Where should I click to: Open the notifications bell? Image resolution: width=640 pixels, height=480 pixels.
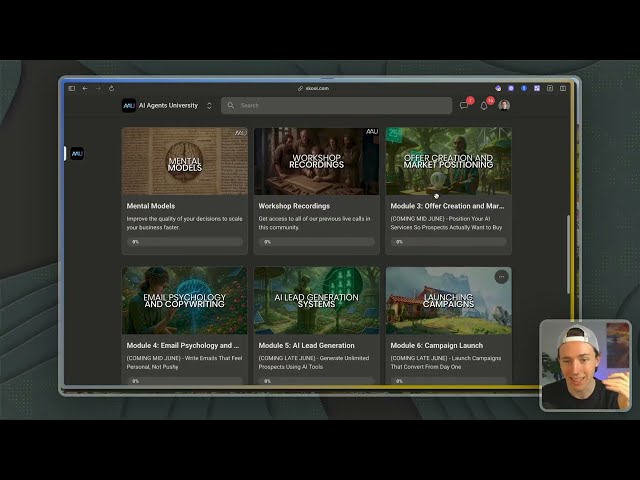485,105
